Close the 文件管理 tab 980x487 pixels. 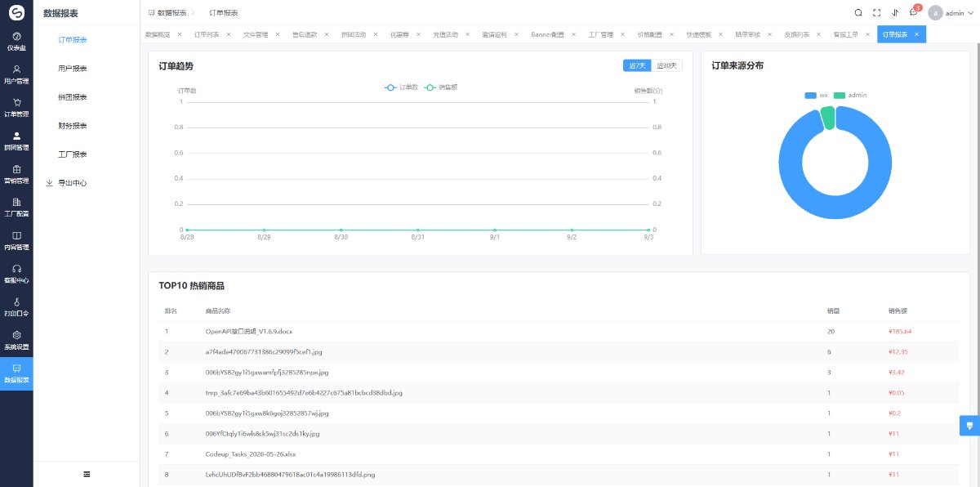tap(278, 35)
